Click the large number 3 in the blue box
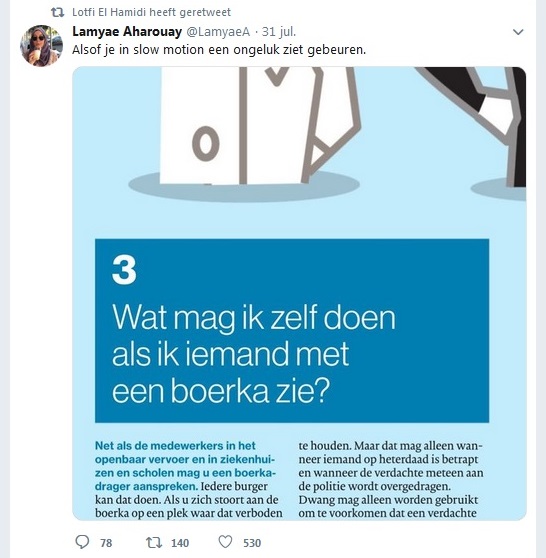 tap(124, 270)
